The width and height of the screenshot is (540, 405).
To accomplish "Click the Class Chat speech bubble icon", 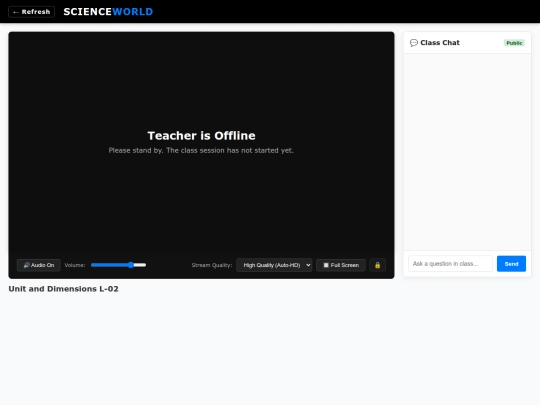I will [x=414, y=43].
